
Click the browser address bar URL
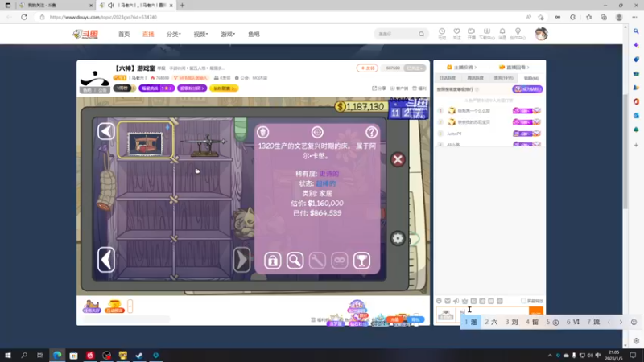click(x=104, y=17)
